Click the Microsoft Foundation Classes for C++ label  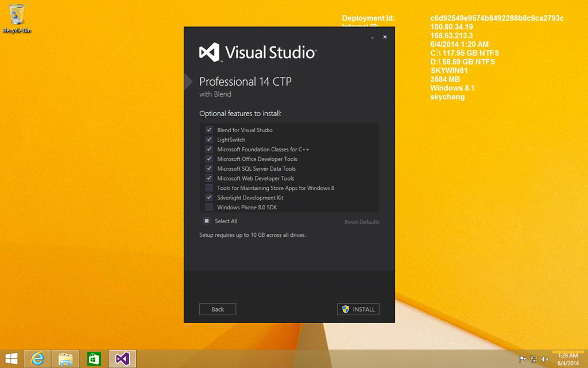point(263,149)
